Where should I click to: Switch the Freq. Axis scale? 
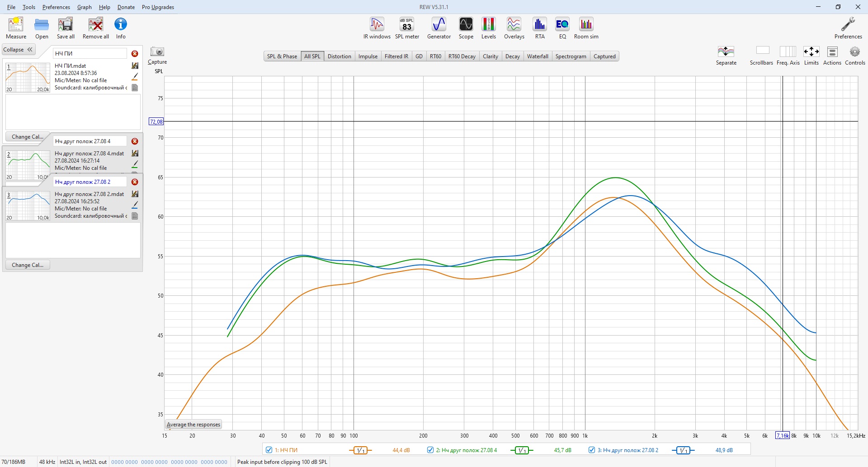(x=788, y=56)
